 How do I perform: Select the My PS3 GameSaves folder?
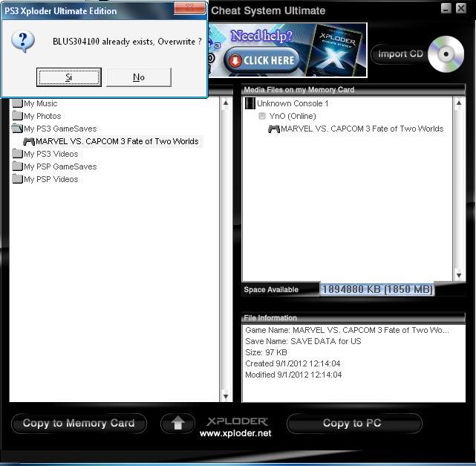tap(60, 129)
